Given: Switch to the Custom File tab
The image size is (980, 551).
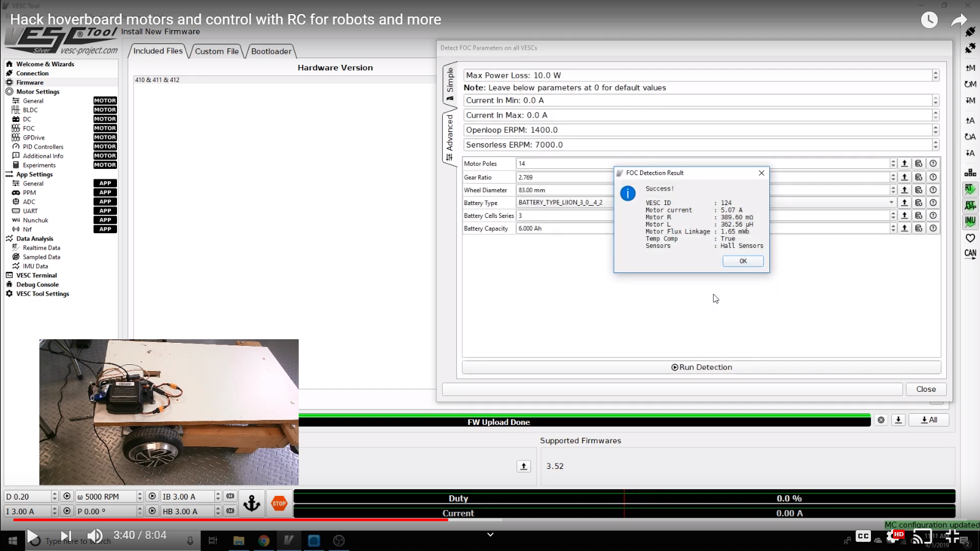Looking at the screenshot, I should 217,51.
